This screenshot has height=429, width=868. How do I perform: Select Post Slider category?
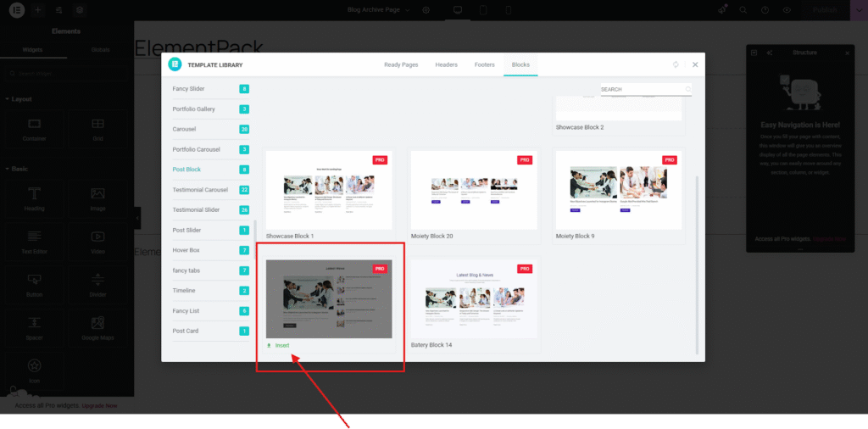(x=210, y=231)
